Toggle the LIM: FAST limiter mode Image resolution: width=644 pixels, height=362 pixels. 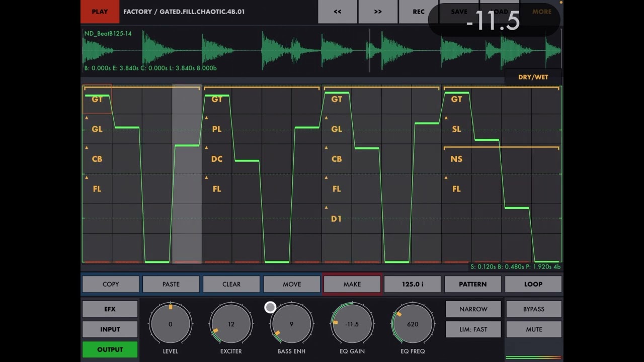click(x=473, y=329)
